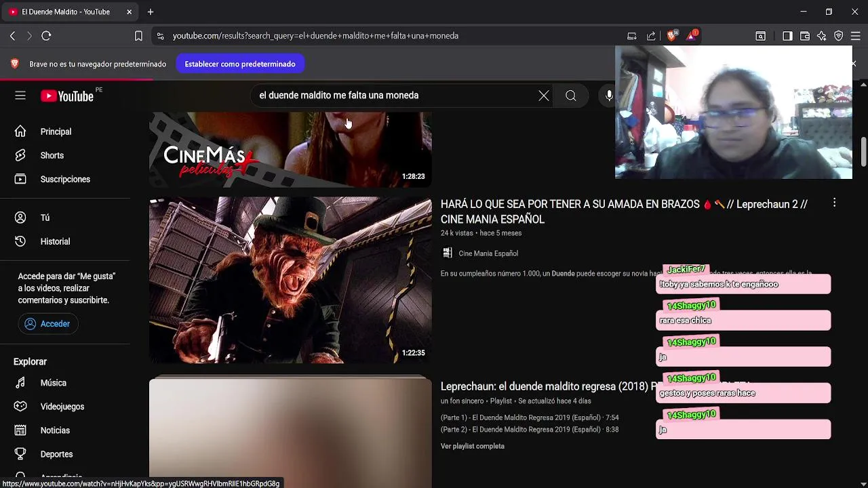Install the site as an app with the install icon
The height and width of the screenshot is (488, 868).
pos(632,36)
